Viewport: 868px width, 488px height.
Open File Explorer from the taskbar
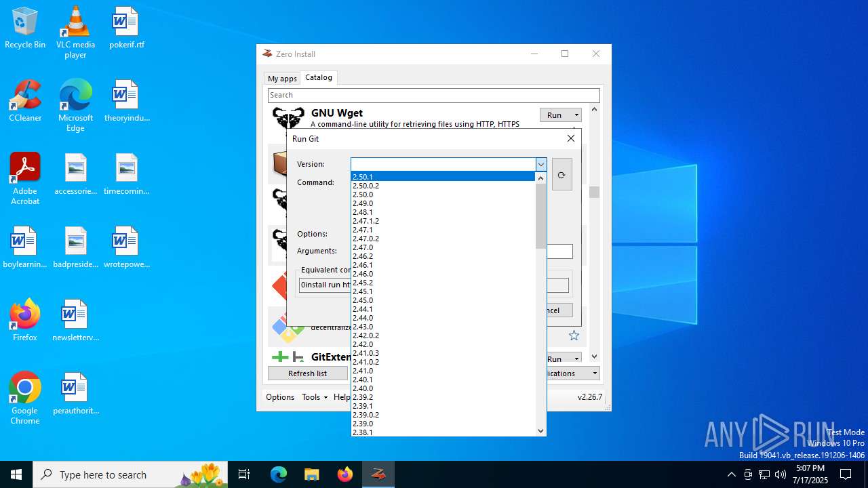[x=311, y=474]
